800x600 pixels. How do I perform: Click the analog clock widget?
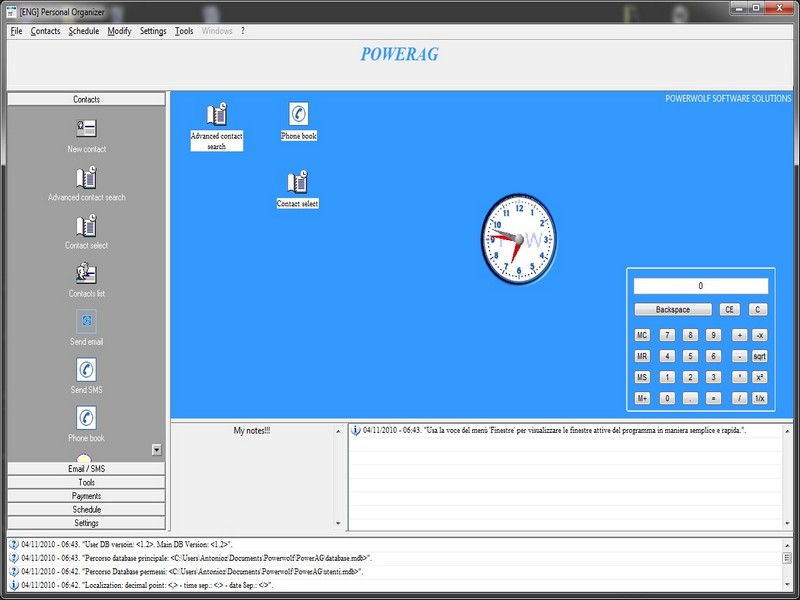click(x=519, y=238)
